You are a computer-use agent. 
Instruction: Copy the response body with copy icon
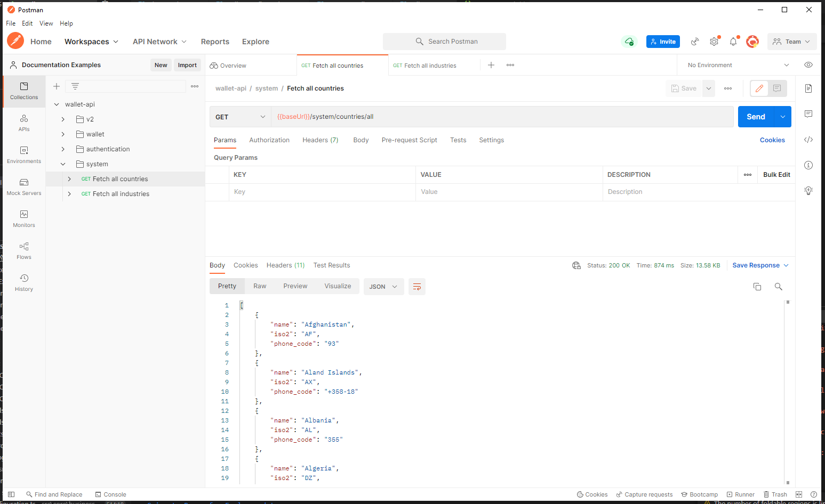757,287
